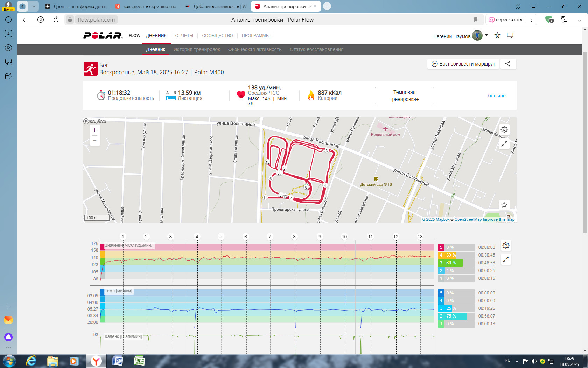Go back in browser history
Screen dimensions: 588x368
[25, 20]
